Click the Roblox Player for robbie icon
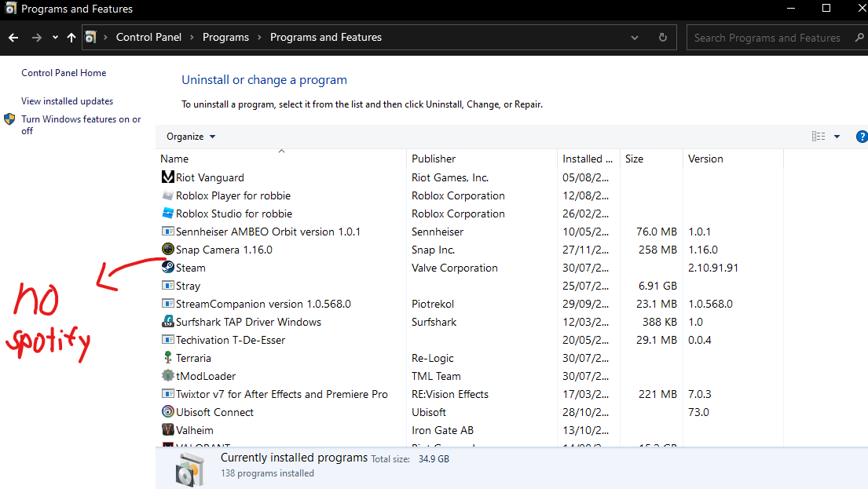This screenshot has height=489, width=868. (x=168, y=195)
